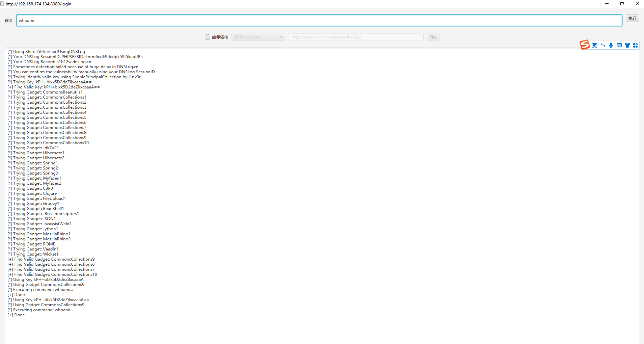644x344 pixels.
Task: Click the 执行 execute button
Action: pos(633,19)
